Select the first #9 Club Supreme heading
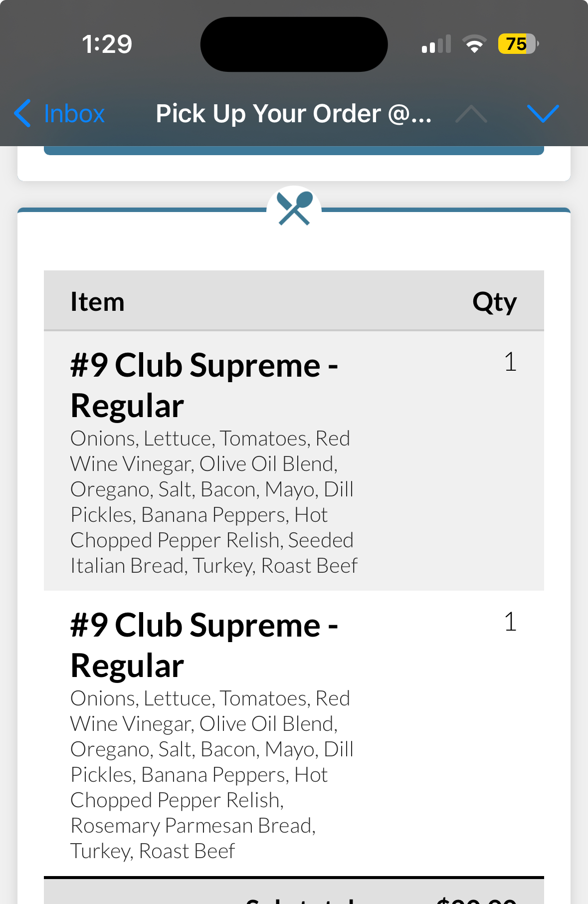588x904 pixels. 204,385
